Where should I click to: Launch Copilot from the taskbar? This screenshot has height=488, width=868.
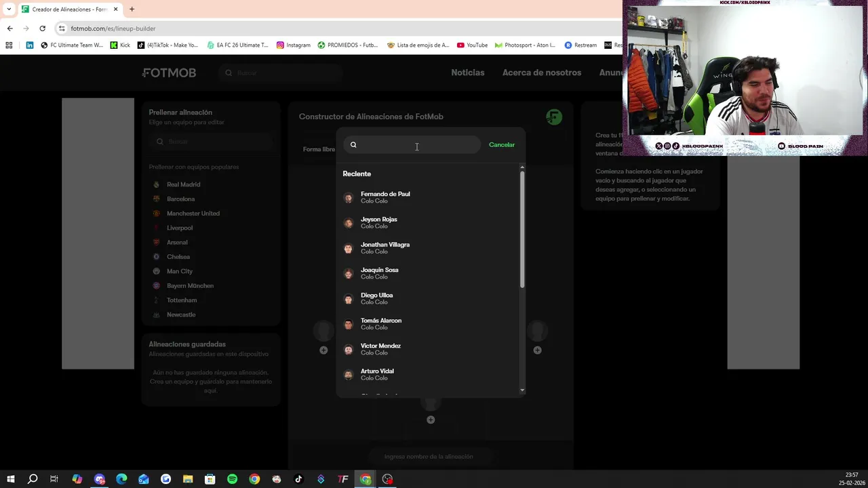click(x=77, y=479)
